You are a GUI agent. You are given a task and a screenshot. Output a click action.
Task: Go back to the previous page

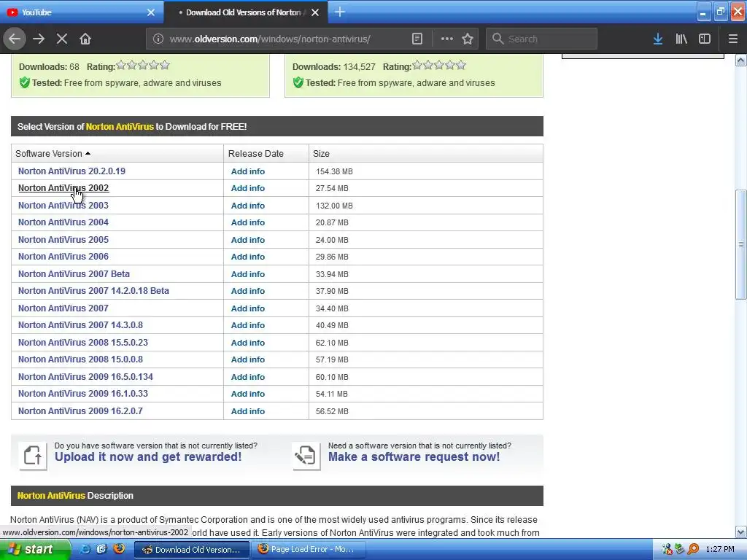coord(15,39)
